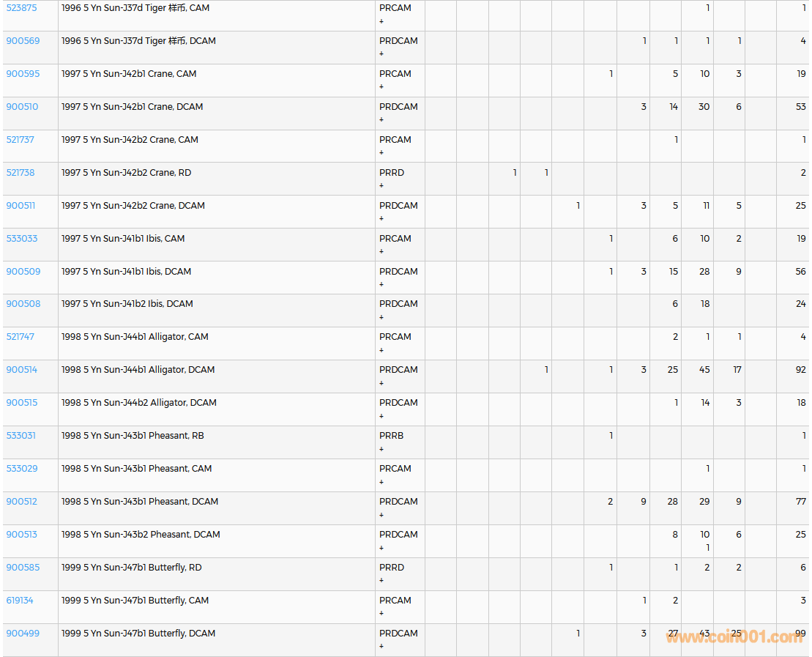Screen dimensions: 812x657
Task: Open coin ID link 900569
Action: click(x=23, y=41)
